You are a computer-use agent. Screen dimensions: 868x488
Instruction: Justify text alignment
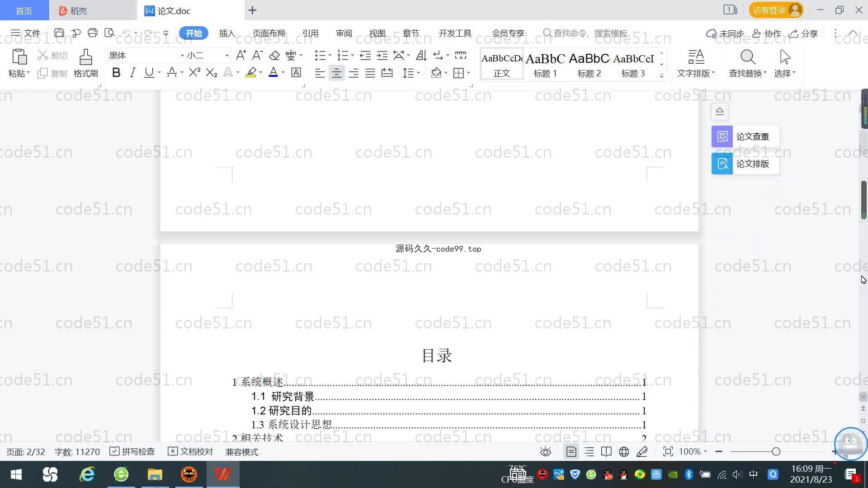click(x=370, y=73)
